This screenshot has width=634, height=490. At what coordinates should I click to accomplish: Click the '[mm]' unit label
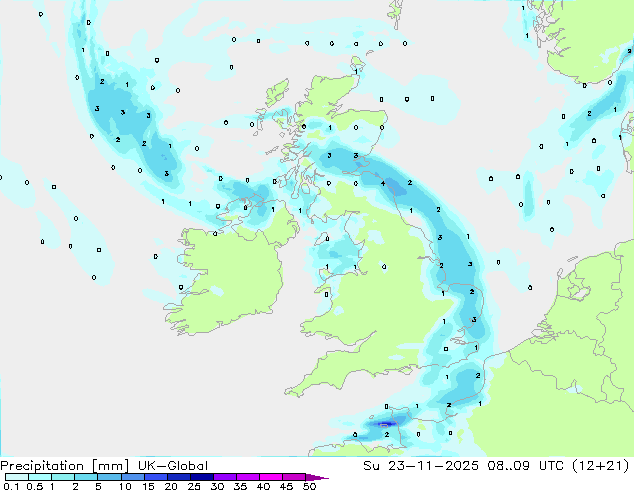(110, 466)
